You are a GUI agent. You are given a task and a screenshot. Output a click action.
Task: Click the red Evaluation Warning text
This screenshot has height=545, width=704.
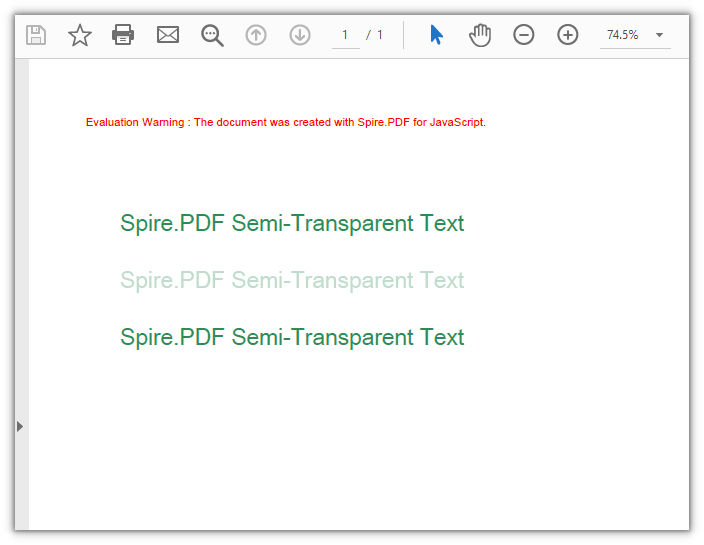point(286,122)
